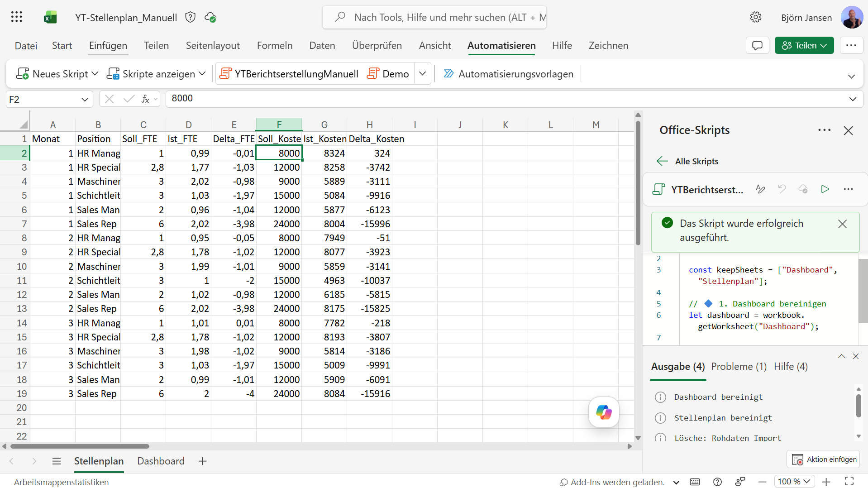Click the Excel app logo icon
The image size is (868, 488).
(x=50, y=17)
